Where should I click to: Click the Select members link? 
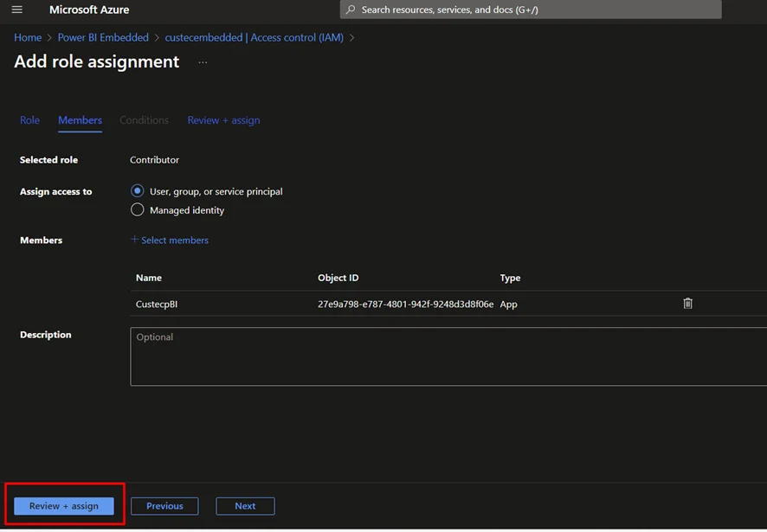click(x=175, y=240)
